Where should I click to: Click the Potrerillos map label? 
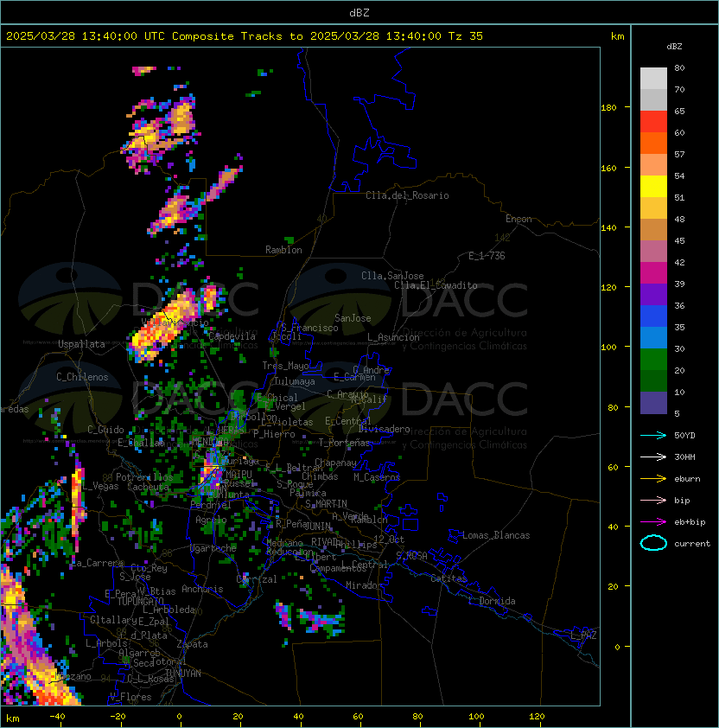coord(144,477)
